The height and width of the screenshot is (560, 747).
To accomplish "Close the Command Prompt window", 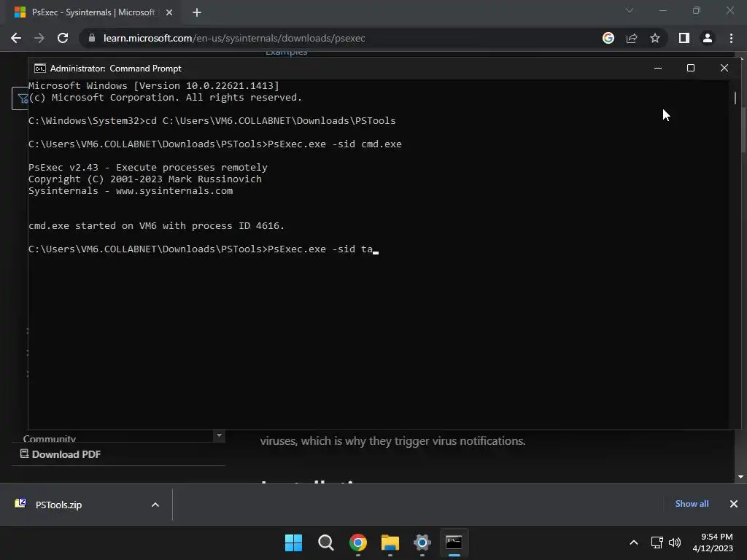I will [724, 68].
